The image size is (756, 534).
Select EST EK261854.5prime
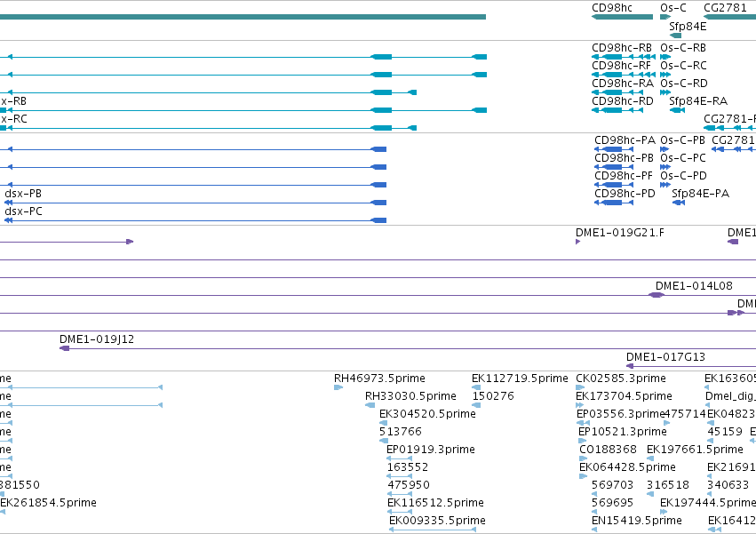click(48, 504)
